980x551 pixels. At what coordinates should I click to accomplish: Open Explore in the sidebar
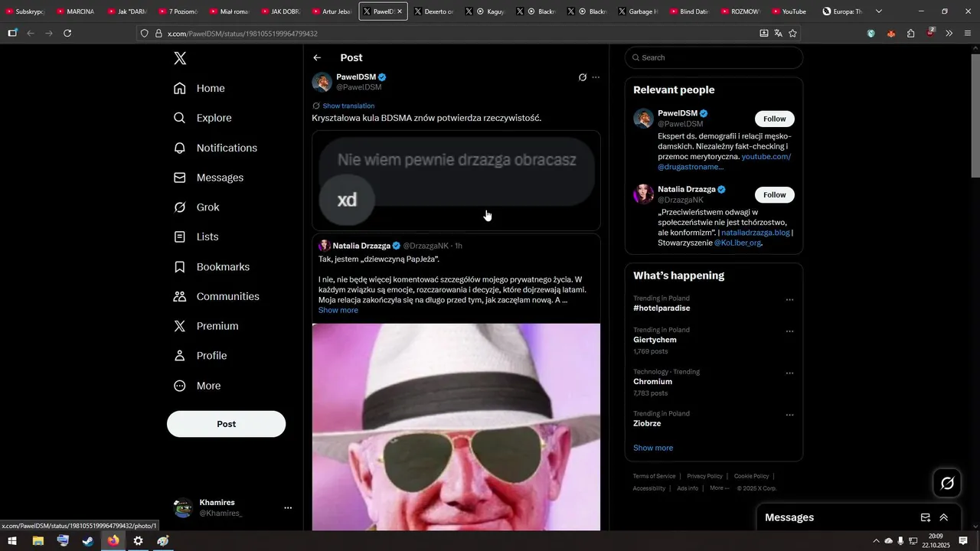(x=202, y=118)
